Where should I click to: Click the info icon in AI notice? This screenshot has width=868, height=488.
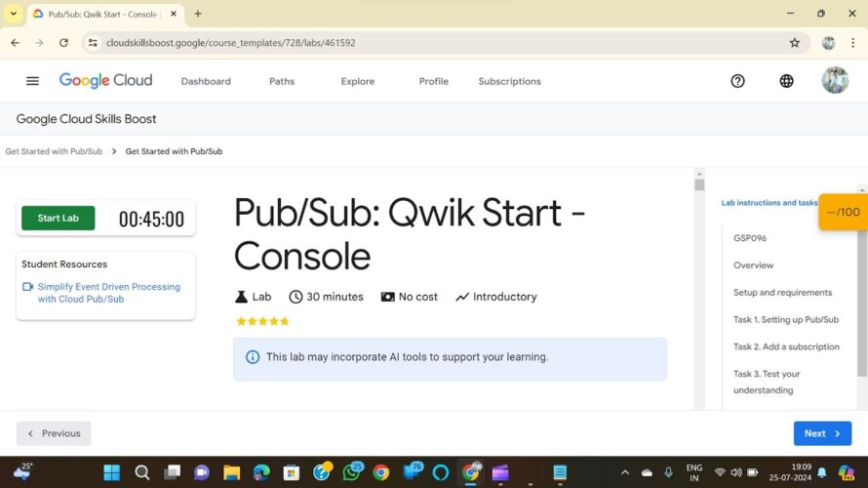tap(253, 357)
